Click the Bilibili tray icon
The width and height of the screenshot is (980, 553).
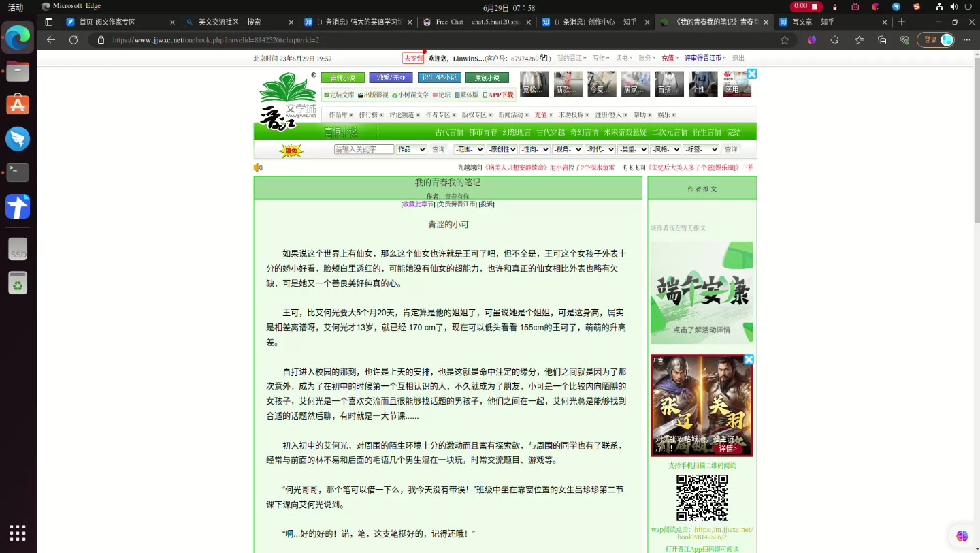pos(855,7)
